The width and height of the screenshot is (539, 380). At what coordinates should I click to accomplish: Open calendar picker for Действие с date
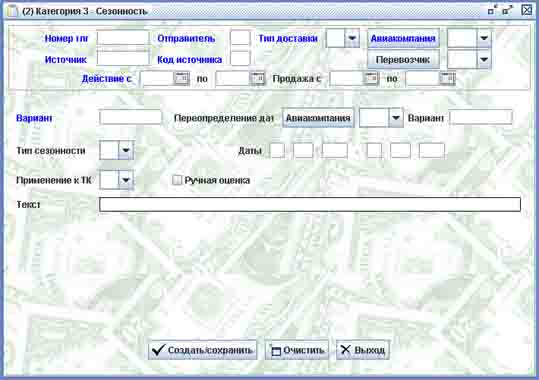181,78
